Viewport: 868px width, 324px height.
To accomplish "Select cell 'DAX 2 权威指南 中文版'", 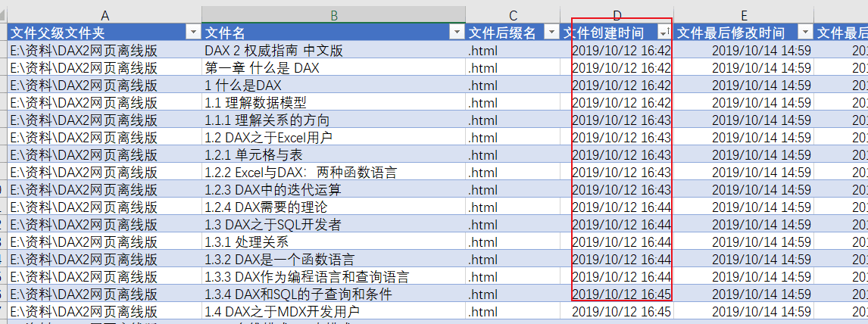I will [334, 51].
